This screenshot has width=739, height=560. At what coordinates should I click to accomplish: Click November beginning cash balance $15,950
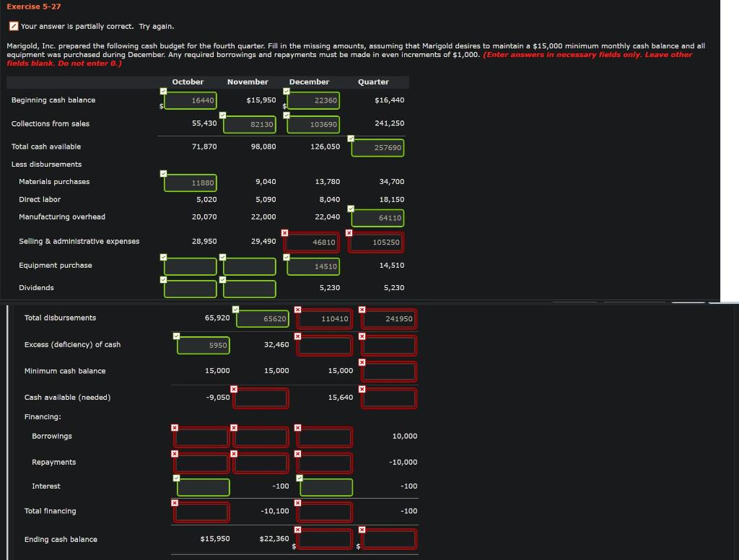pos(261,100)
